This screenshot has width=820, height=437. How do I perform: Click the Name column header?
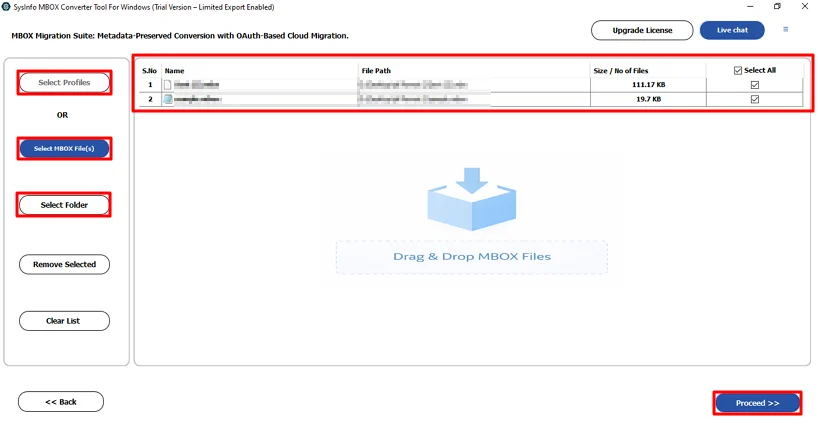pyautogui.click(x=260, y=71)
